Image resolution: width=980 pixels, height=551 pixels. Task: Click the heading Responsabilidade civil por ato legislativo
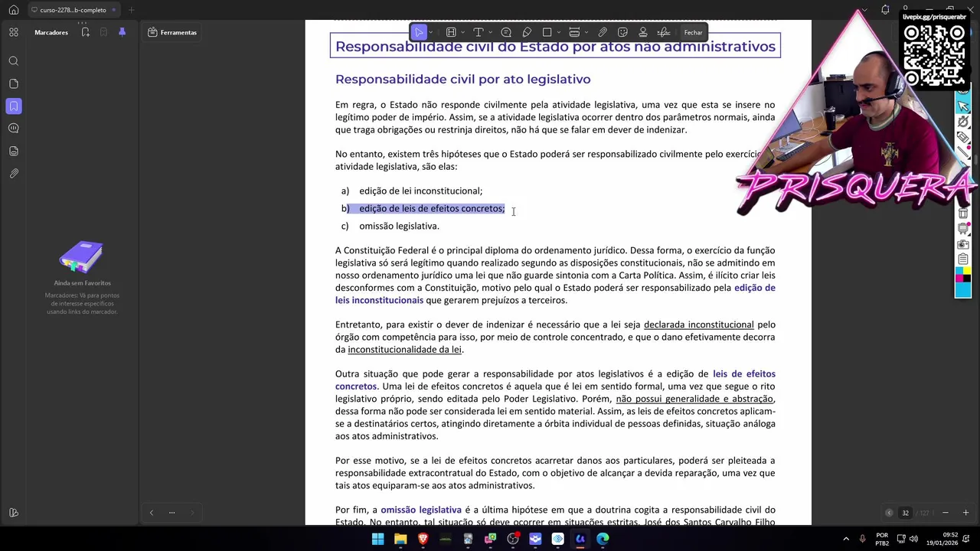point(462,80)
